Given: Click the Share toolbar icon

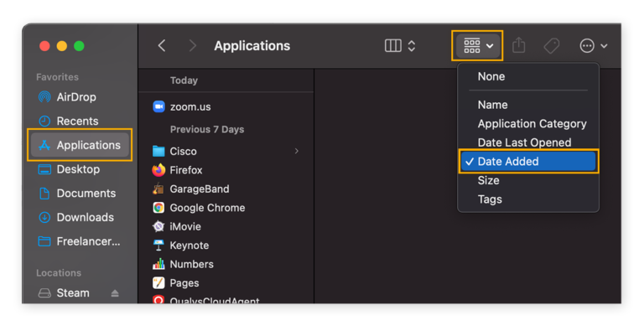Looking at the screenshot, I should pyautogui.click(x=519, y=45).
